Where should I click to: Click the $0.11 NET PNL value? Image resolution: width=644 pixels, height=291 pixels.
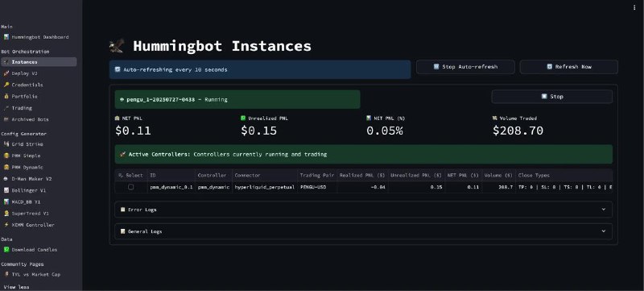point(133,131)
